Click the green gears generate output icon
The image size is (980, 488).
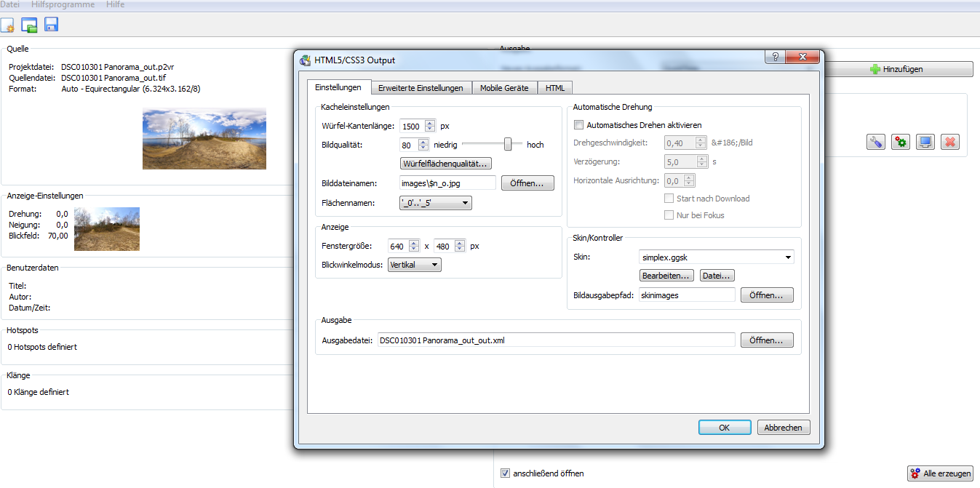point(901,142)
